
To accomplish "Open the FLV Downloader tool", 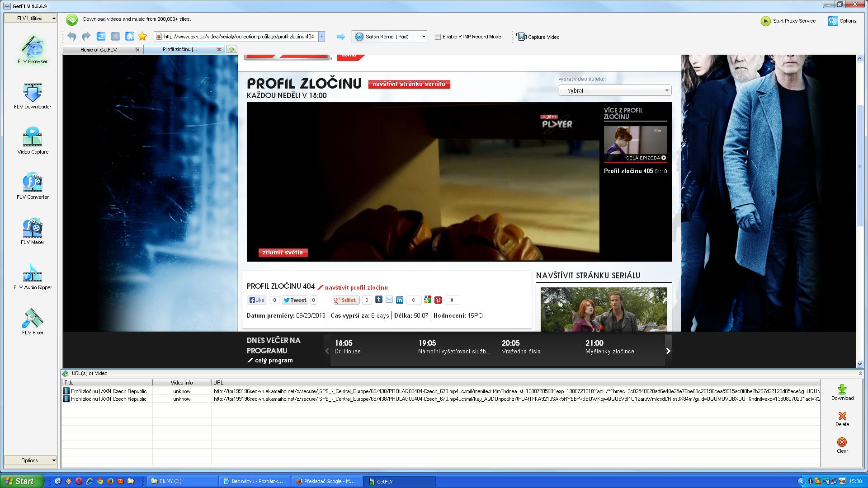I will point(32,96).
